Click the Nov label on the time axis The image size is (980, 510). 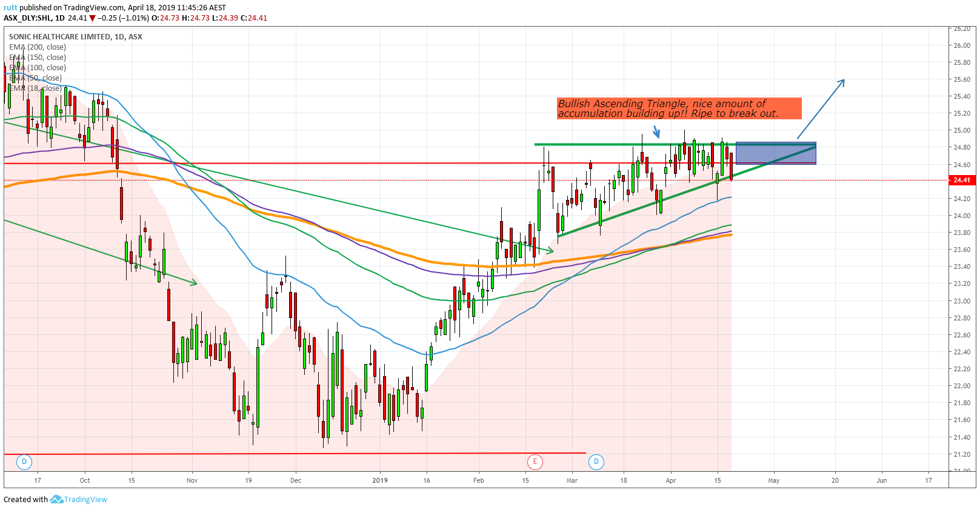pos(192,480)
